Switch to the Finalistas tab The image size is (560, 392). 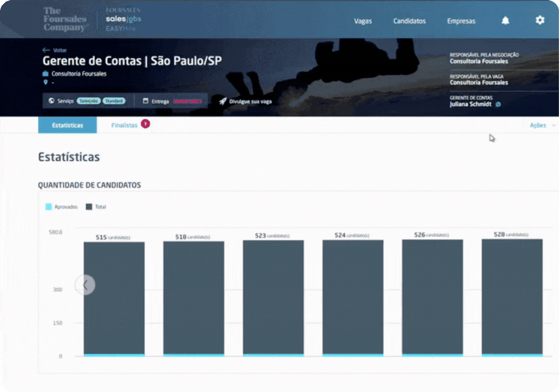pos(124,125)
